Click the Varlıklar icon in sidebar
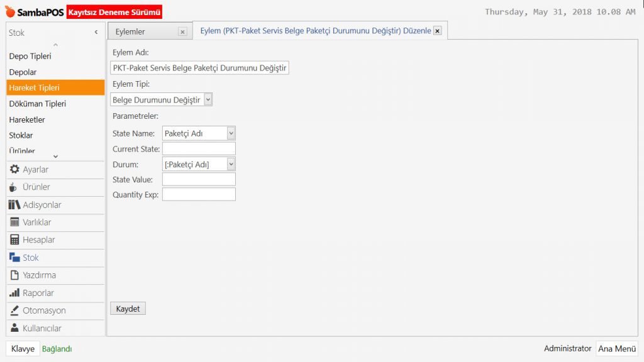The height and width of the screenshot is (362, 644). (x=14, y=222)
